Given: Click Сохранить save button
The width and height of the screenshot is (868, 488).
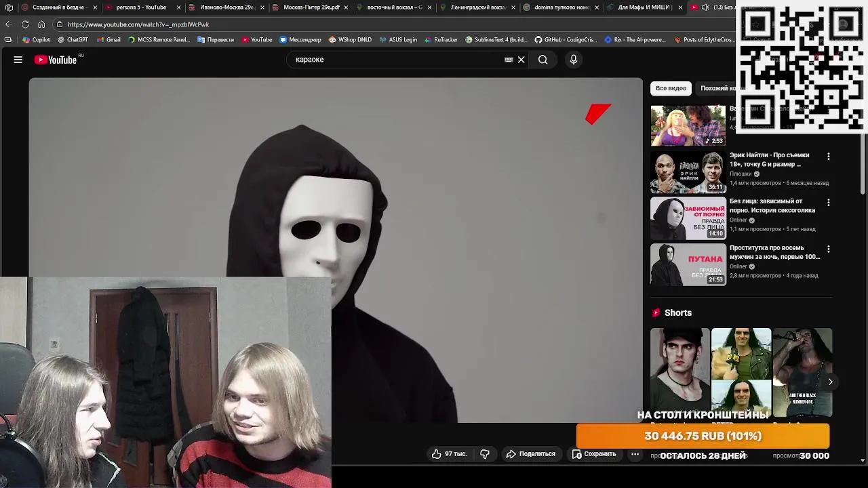Looking at the screenshot, I should [594, 454].
